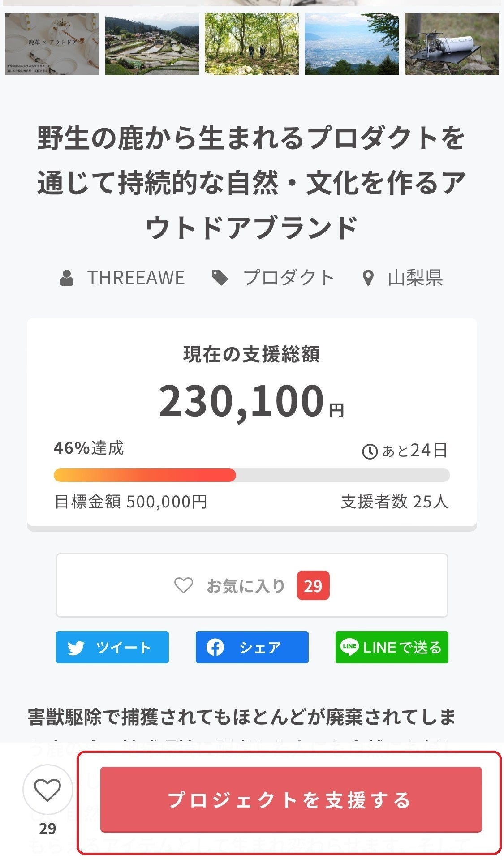Click the tag icon beside プロダクト
The height and width of the screenshot is (868, 504).
(x=220, y=278)
